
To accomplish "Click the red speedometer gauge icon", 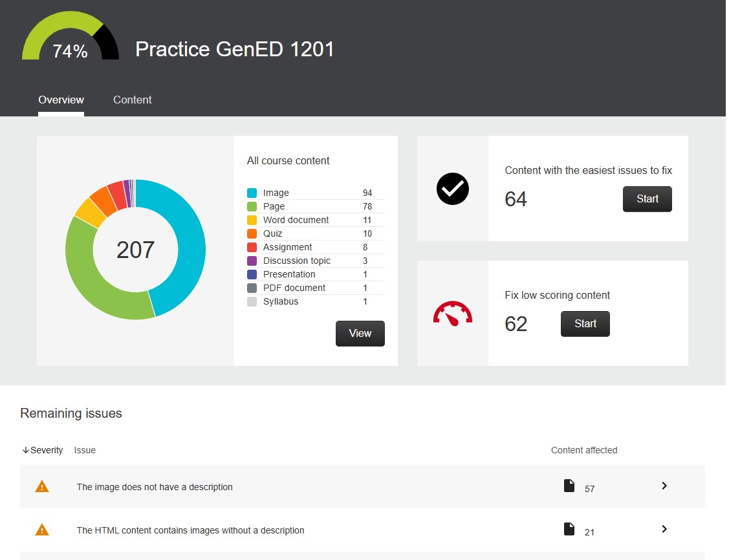I will (x=453, y=313).
